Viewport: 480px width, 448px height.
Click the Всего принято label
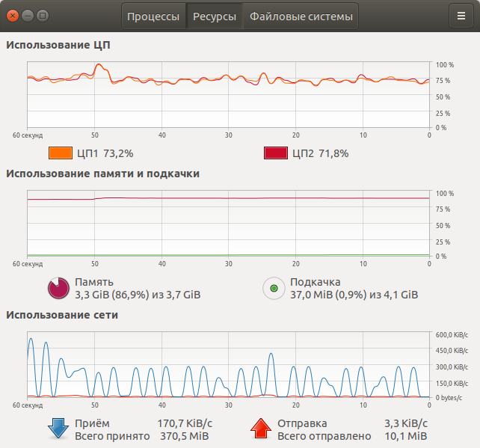pos(112,436)
